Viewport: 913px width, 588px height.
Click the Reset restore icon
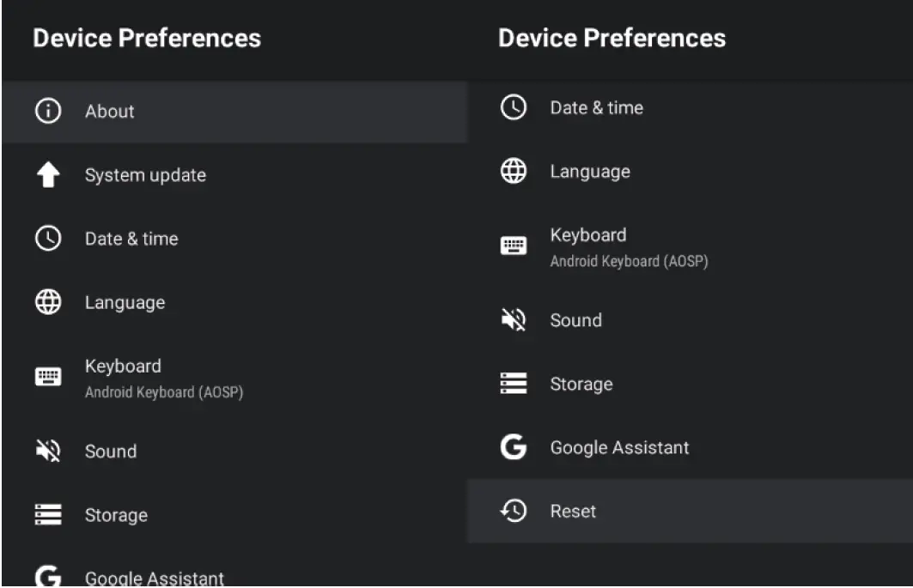coord(513,512)
